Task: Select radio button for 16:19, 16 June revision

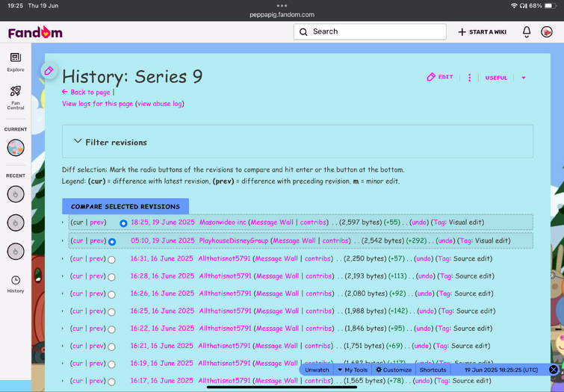Action: (111, 364)
